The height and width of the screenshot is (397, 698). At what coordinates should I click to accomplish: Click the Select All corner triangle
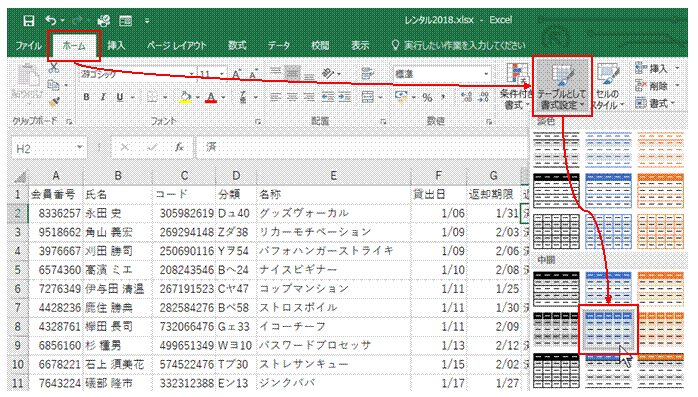tap(19, 176)
